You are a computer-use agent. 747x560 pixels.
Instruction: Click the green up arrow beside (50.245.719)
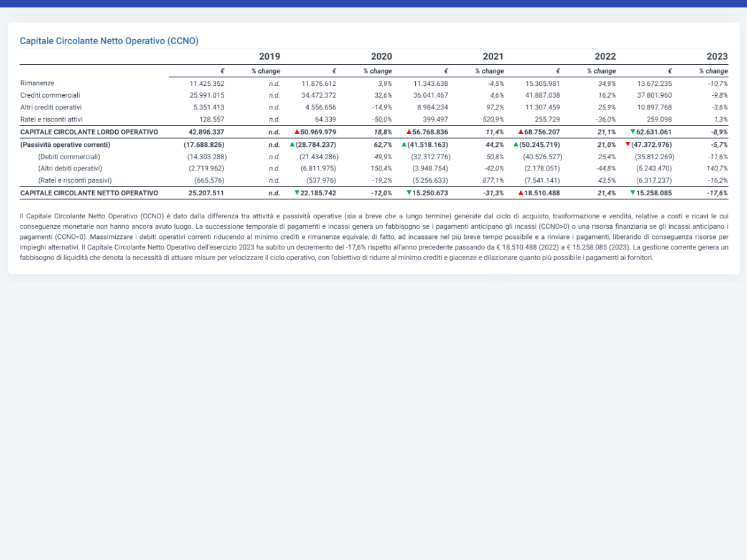point(517,144)
